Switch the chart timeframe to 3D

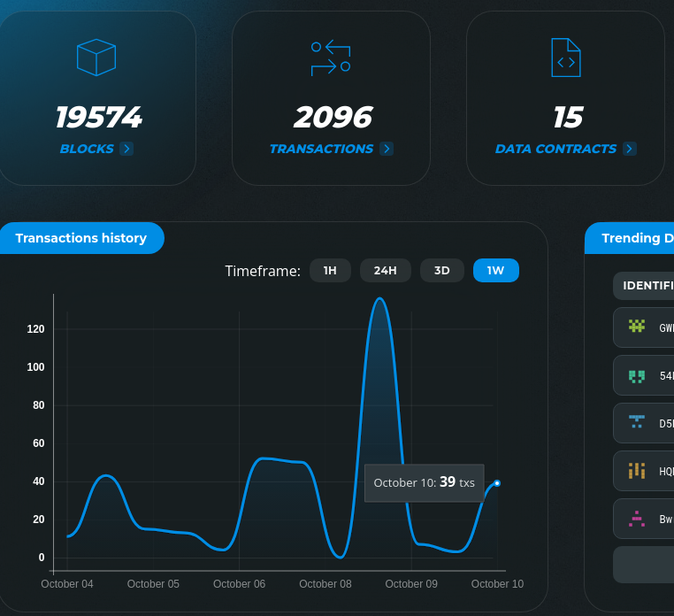point(442,271)
